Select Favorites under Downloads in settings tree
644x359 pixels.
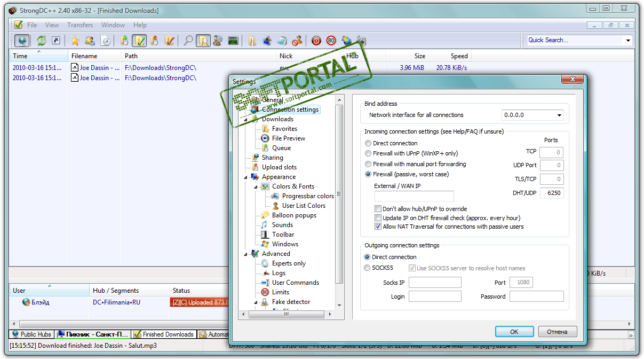[284, 129]
